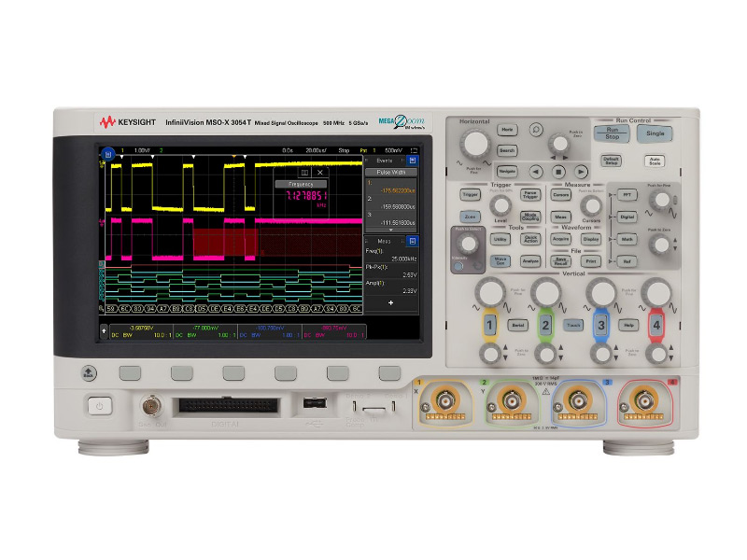
Task: Push the Cursors knob to select
Action: click(x=591, y=205)
